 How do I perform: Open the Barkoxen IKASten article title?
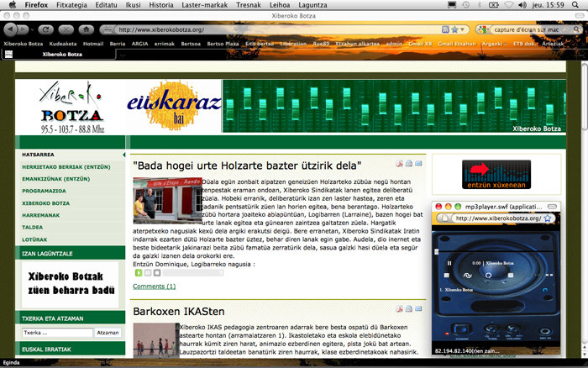pyautogui.click(x=179, y=313)
